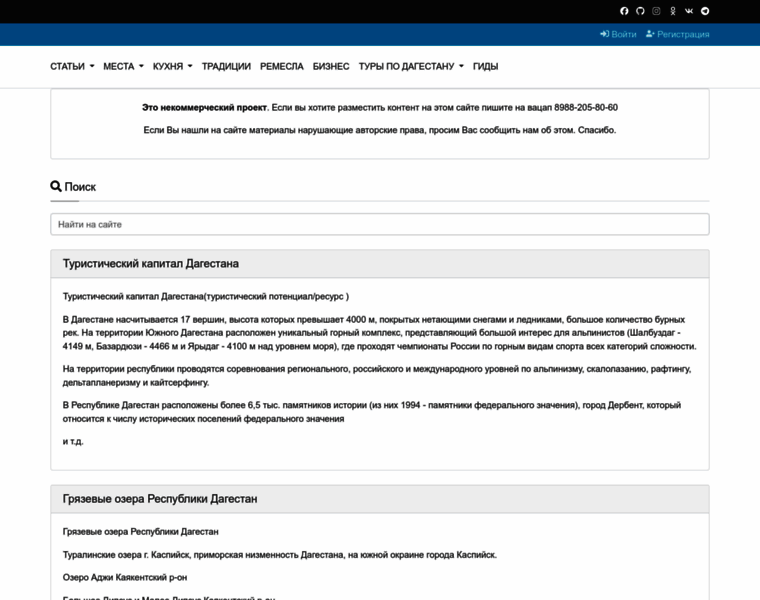Click the Войти login link
This screenshot has height=600, width=760.
(618, 34)
